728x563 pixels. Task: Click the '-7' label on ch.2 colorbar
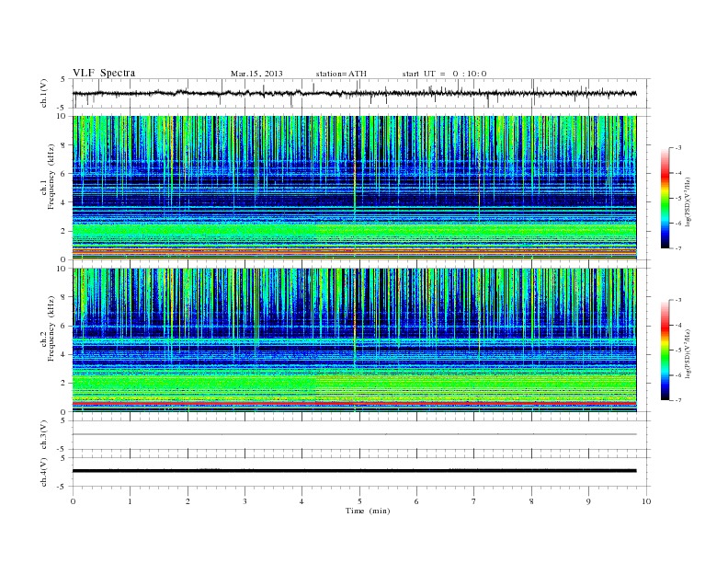click(677, 400)
